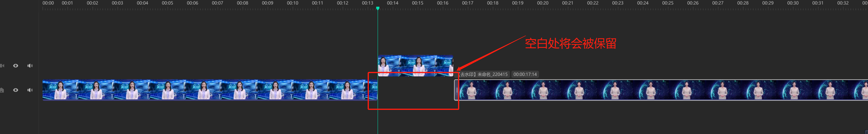868x134 pixels.
Task: Move playhead to 00:20 on the ruler
Action: click(542, 3)
